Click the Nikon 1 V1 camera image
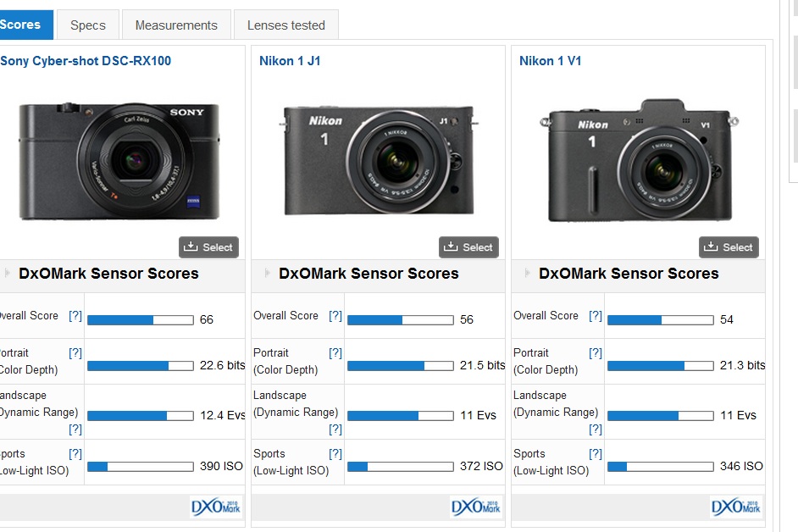 click(x=639, y=160)
